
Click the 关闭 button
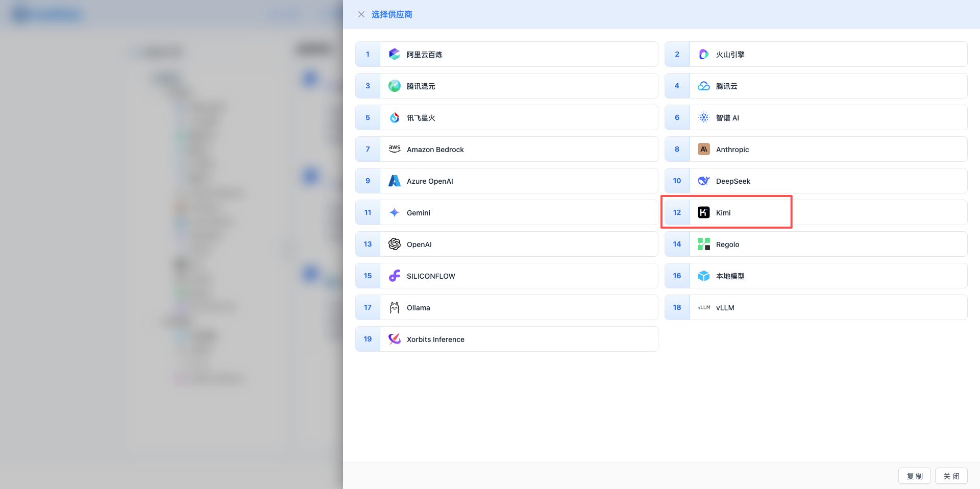coord(951,476)
